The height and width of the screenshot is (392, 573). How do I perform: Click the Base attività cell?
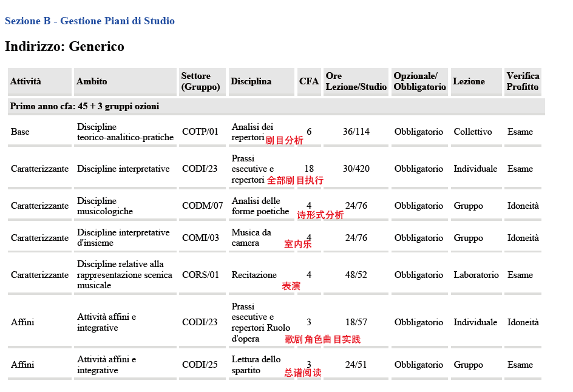pyautogui.click(x=20, y=132)
